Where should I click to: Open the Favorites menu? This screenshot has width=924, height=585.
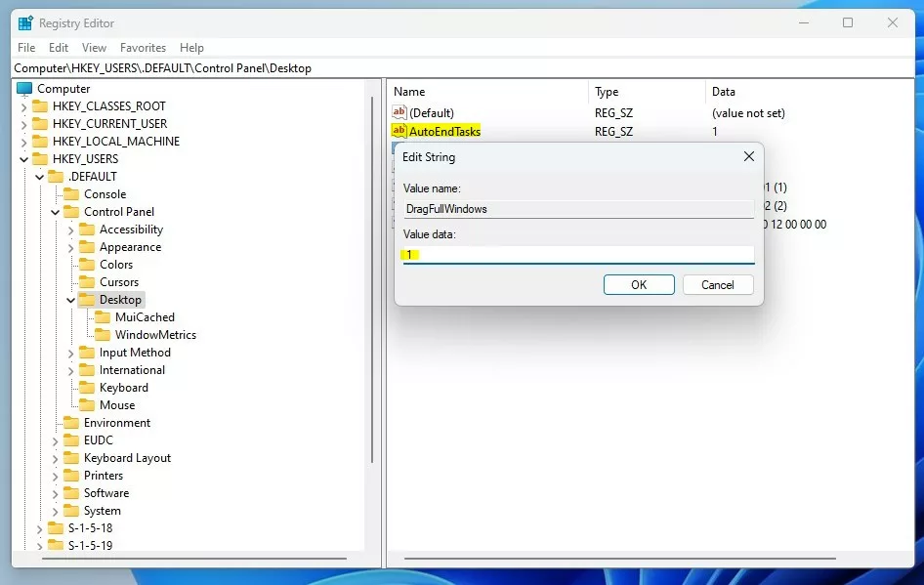tap(143, 48)
